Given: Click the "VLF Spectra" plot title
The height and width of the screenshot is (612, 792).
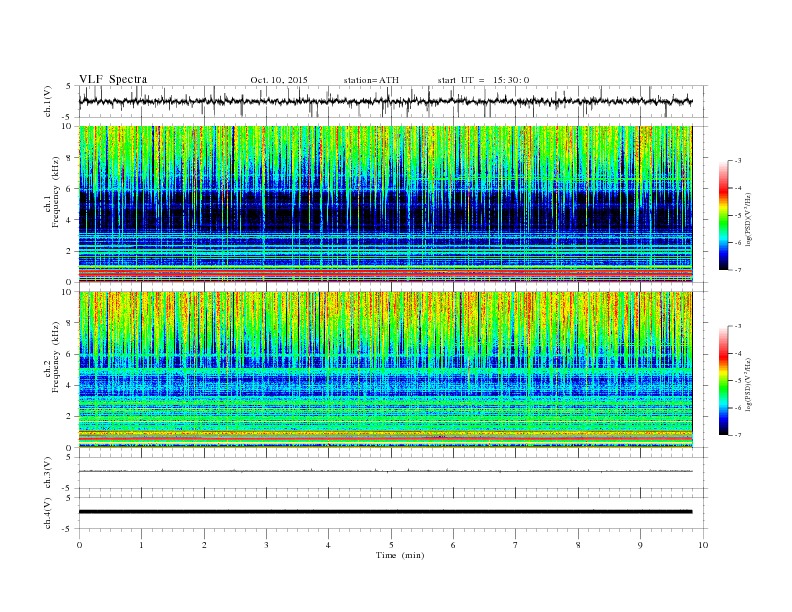Looking at the screenshot, I should pyautogui.click(x=113, y=79).
